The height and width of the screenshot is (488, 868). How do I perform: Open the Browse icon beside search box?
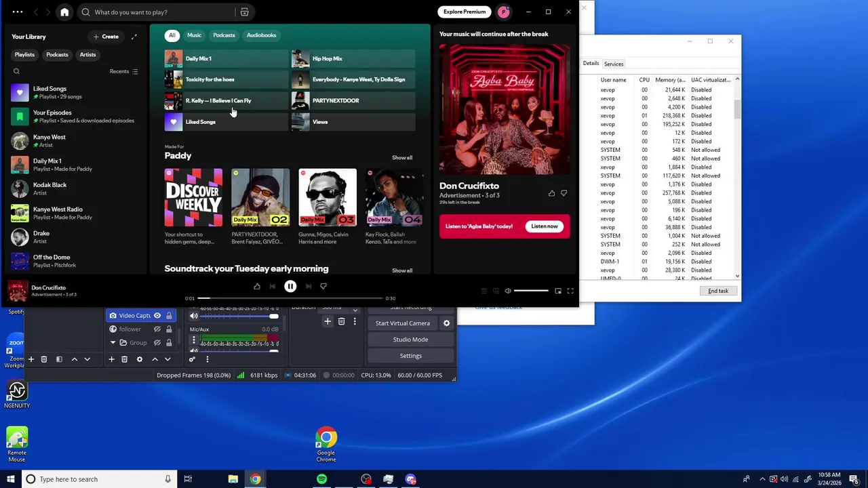(x=244, y=12)
